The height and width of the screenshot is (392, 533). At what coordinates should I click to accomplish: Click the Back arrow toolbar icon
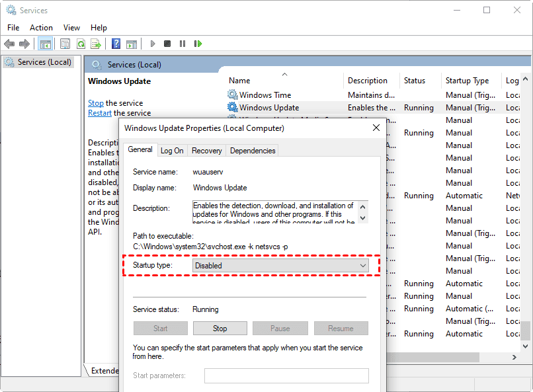9,44
